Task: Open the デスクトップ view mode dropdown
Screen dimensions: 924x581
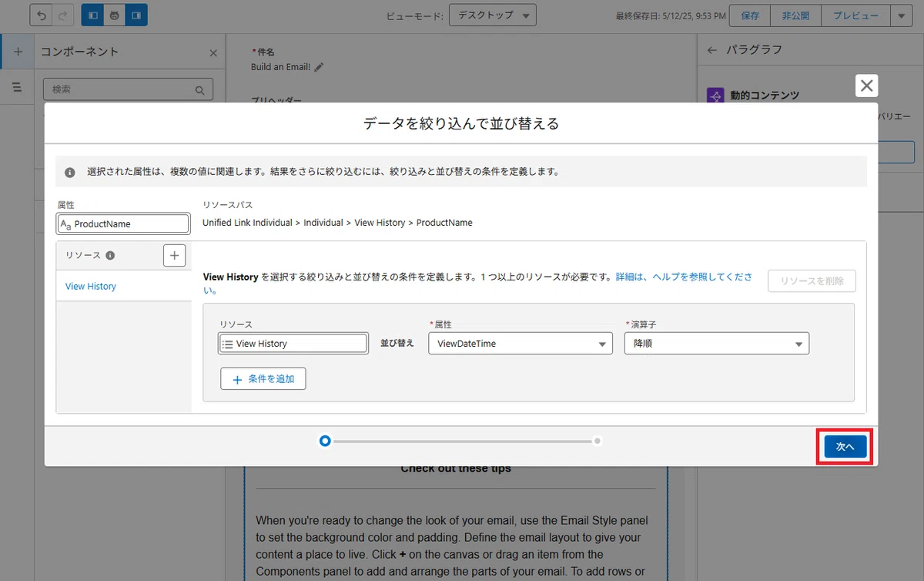Action: tap(493, 15)
